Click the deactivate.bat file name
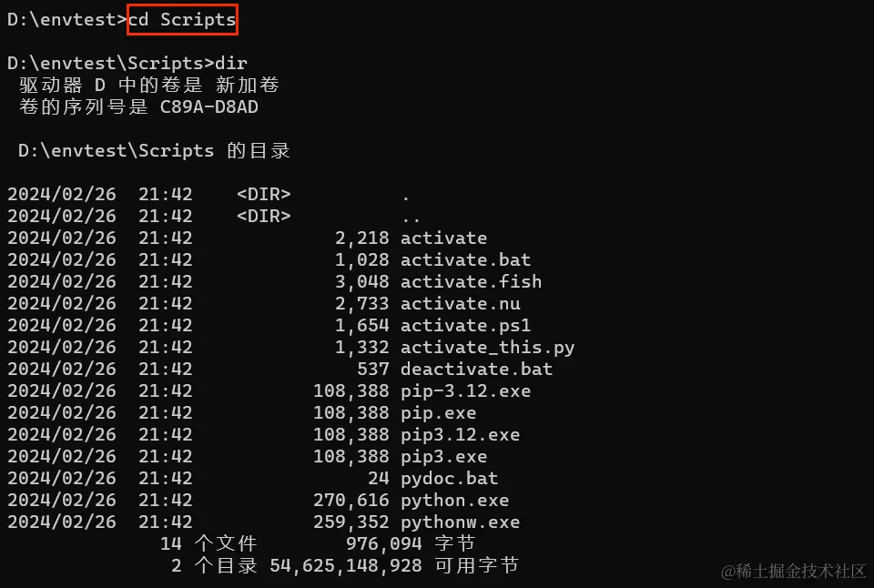The height and width of the screenshot is (588, 874). 476,369
